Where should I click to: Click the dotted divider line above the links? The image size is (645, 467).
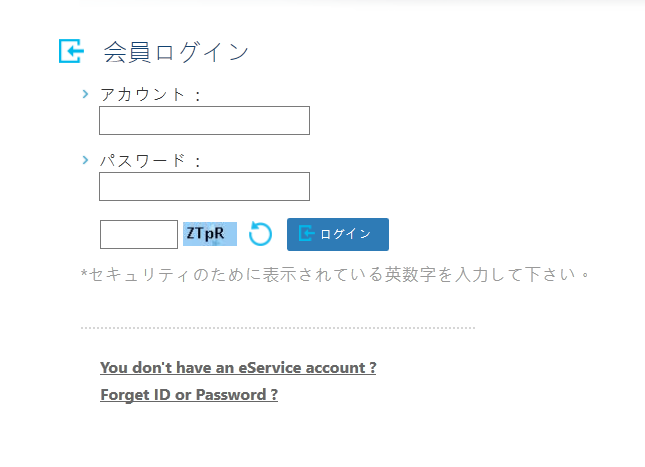pyautogui.click(x=278, y=328)
